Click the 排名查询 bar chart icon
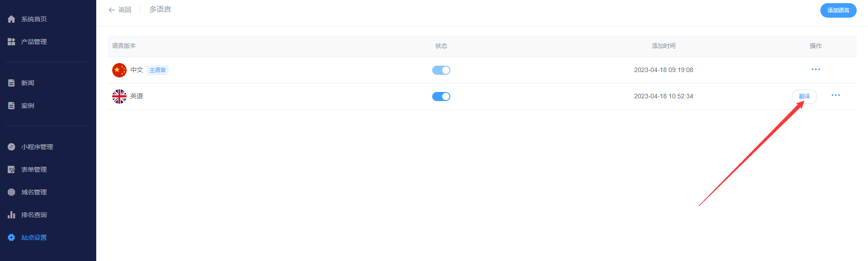Image resolution: width=868 pixels, height=261 pixels. point(11,215)
